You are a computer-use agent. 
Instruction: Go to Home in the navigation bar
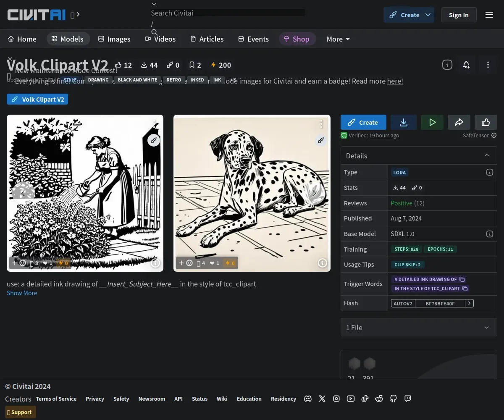(22, 39)
